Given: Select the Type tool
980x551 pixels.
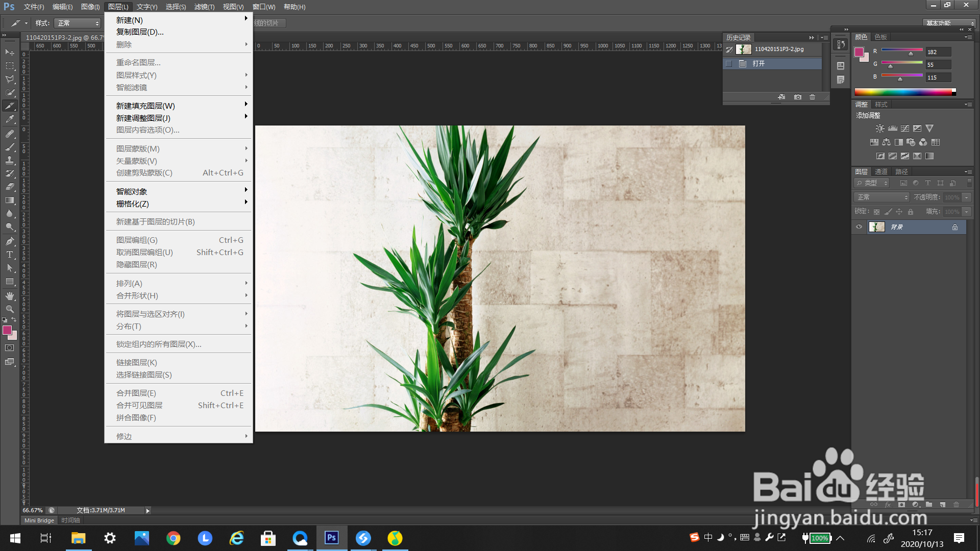Looking at the screenshot, I should (10, 255).
